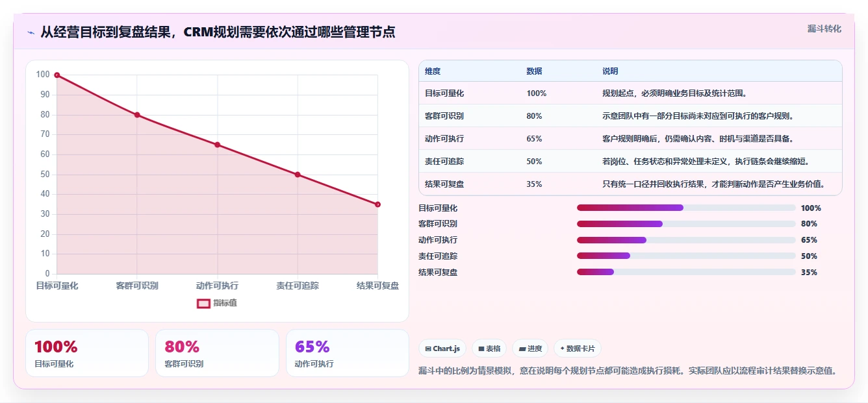Select table cell 结果可复盘 in 维度 column
Viewport: 868px width, 403px height.
click(x=444, y=184)
